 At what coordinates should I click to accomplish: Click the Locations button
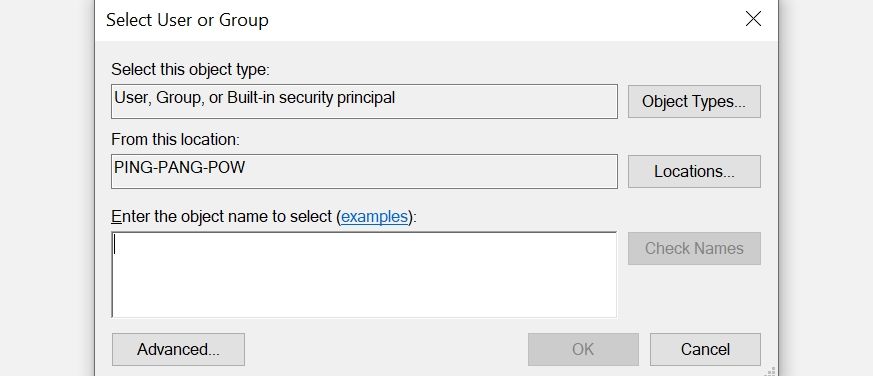coord(694,171)
